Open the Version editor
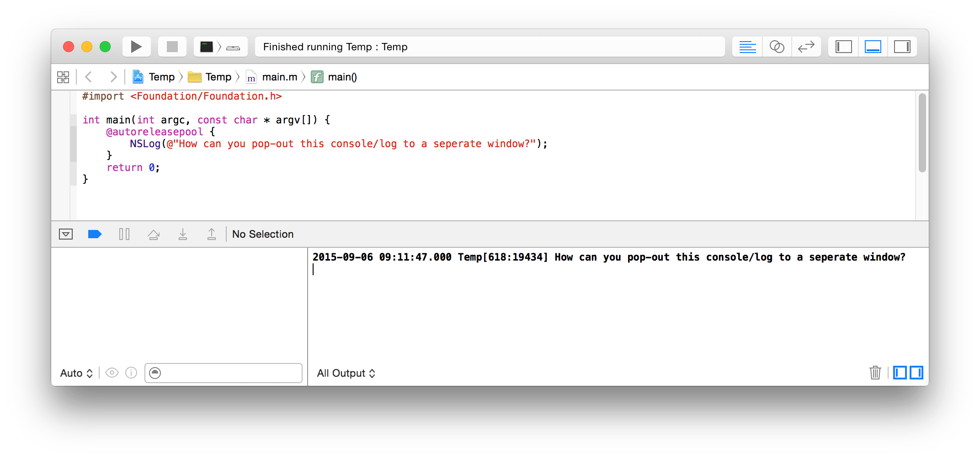980x459 pixels. pyautogui.click(x=806, y=46)
